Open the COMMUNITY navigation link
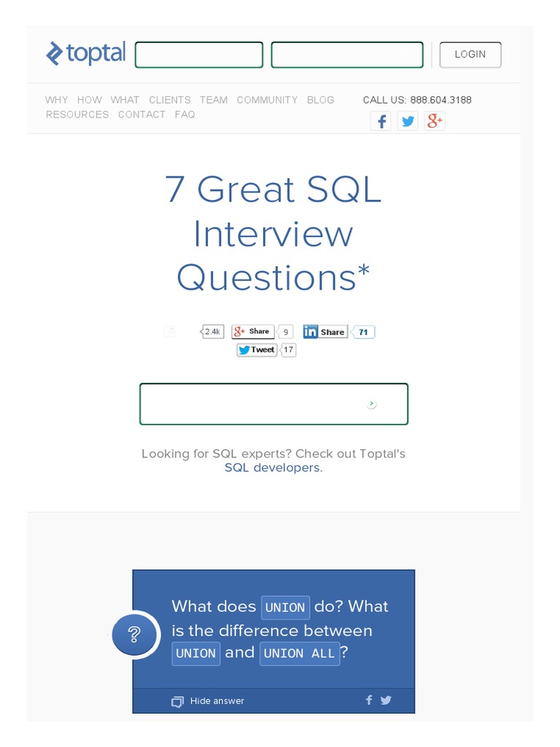 [267, 100]
